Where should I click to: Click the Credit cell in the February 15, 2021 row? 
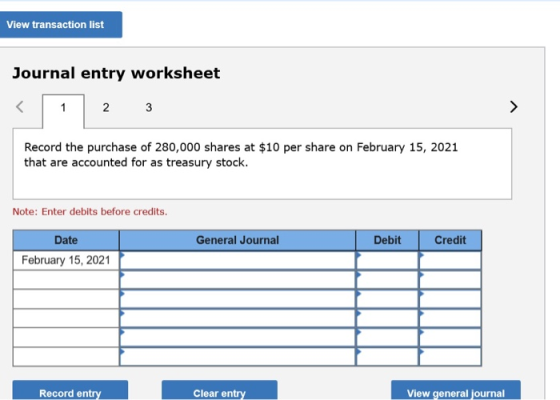(450, 260)
